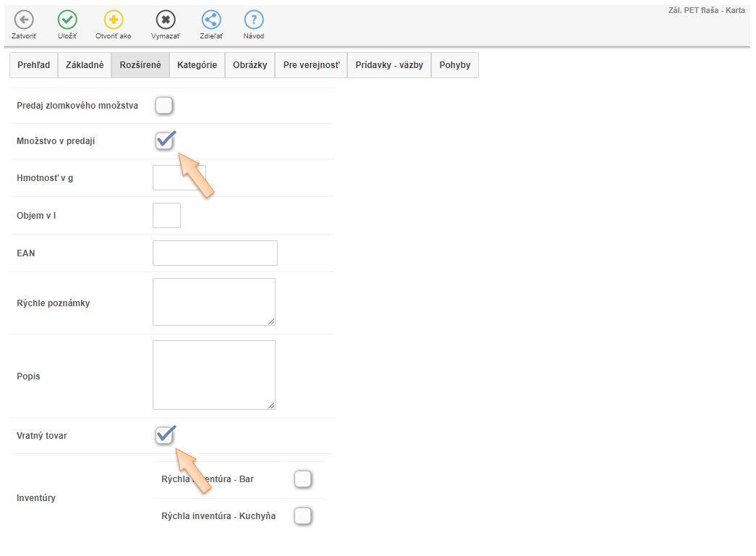This screenshot has height=556, width=756.
Task: Toggle the Vratný tovar checkbox
Action: pyautogui.click(x=164, y=436)
